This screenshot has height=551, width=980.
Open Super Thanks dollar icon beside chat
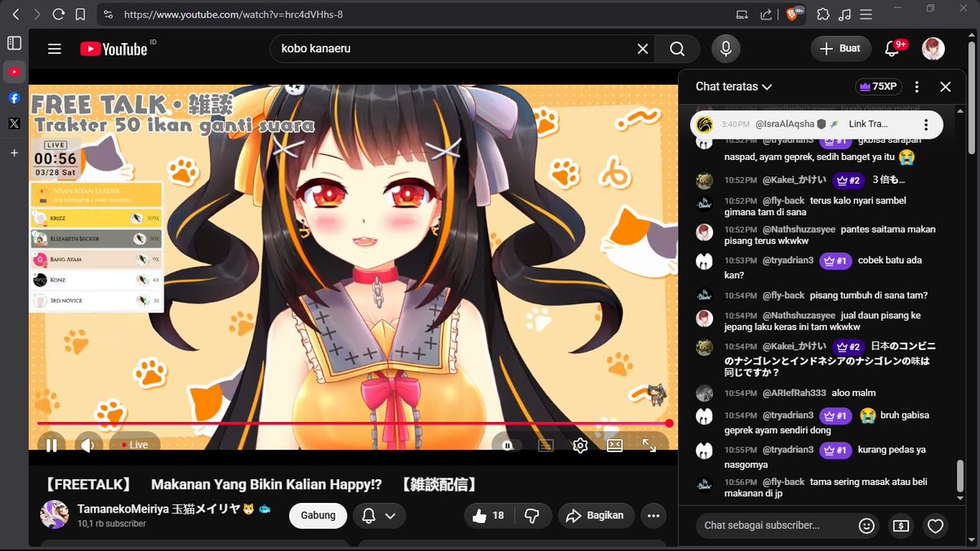902,526
